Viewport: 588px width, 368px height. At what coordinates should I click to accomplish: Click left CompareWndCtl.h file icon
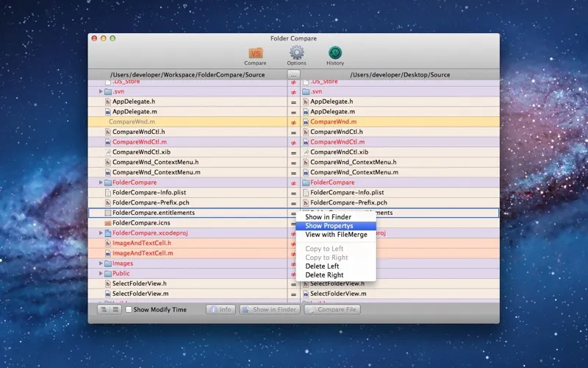point(108,132)
